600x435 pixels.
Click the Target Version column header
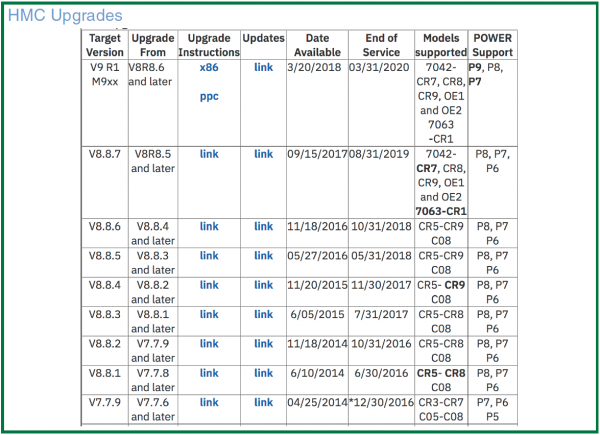pos(104,45)
